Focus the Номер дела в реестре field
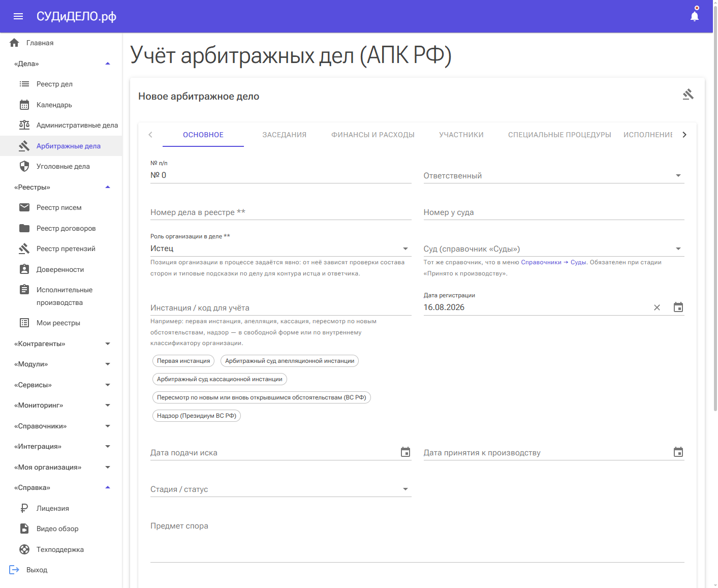Screen dimensions: 718x588 (280, 212)
